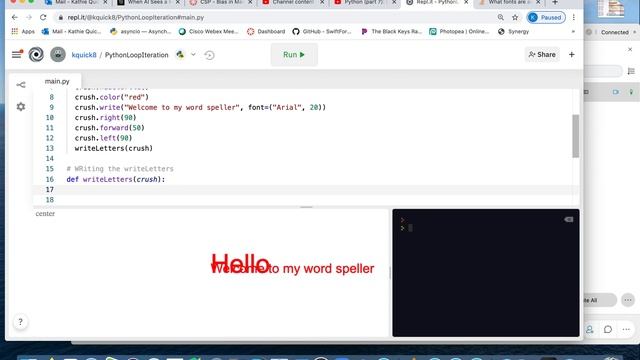640x360 pixels.
Task: Open The Black Keys bookmark
Action: [x=391, y=31]
